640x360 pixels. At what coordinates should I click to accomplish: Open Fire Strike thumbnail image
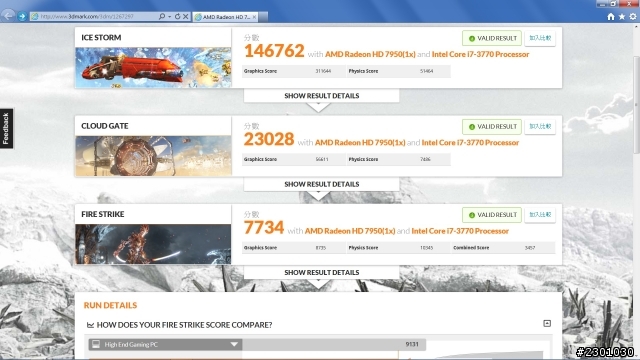click(x=153, y=244)
